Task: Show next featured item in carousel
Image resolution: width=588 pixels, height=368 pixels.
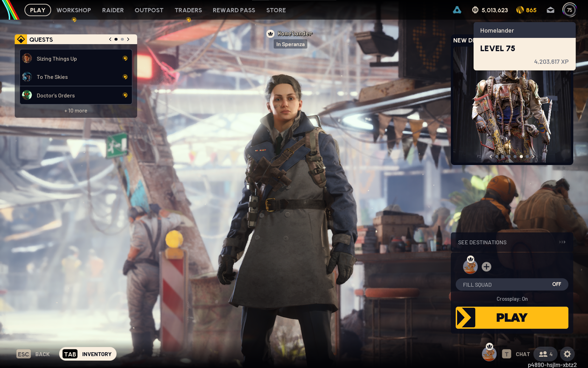Action: [x=533, y=156]
